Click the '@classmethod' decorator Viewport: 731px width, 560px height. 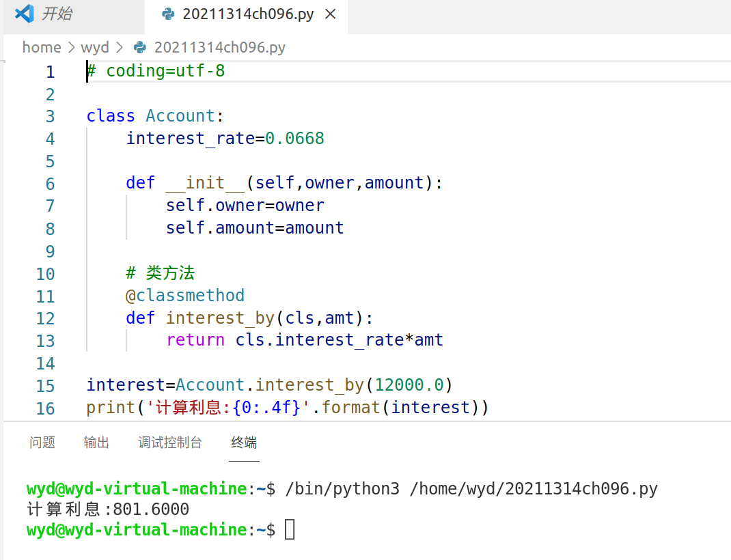coord(185,296)
